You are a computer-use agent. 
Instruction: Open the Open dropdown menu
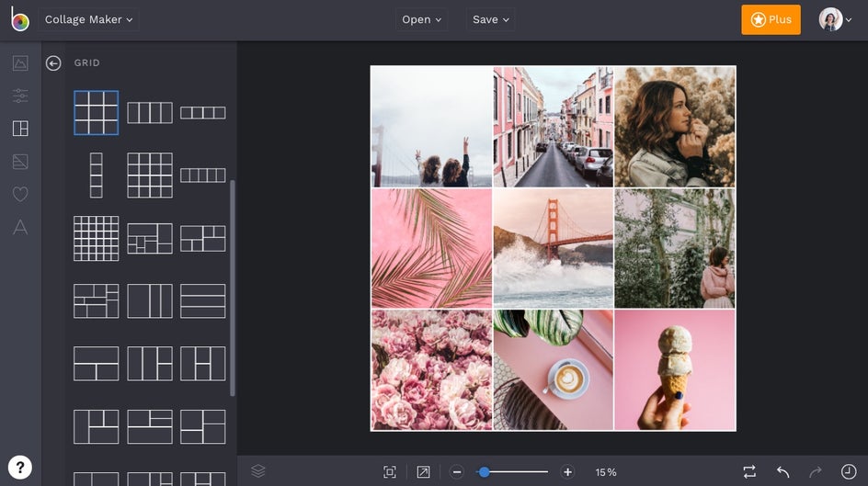[x=421, y=19]
